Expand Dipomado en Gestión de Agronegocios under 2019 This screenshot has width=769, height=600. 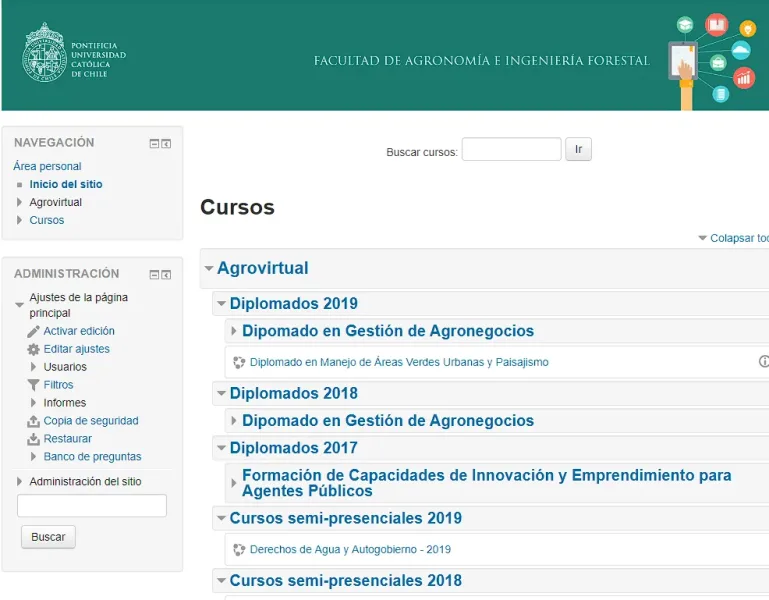tap(234, 331)
